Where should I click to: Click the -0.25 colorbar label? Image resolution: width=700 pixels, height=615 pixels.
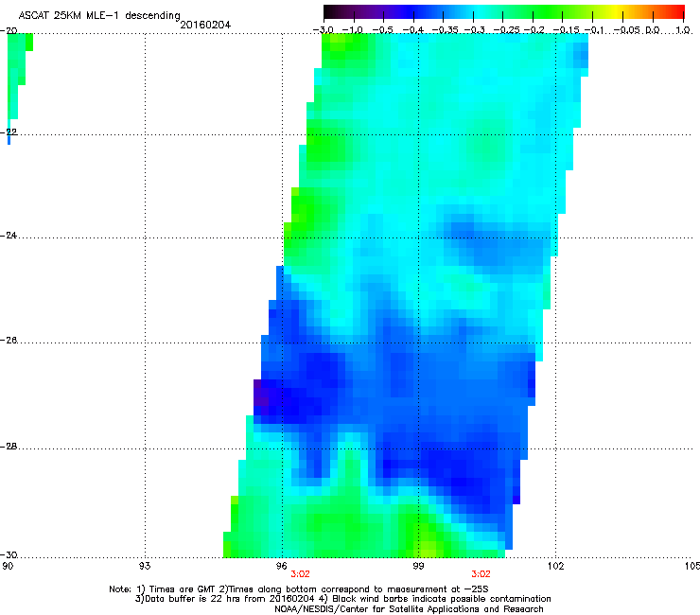(507, 30)
